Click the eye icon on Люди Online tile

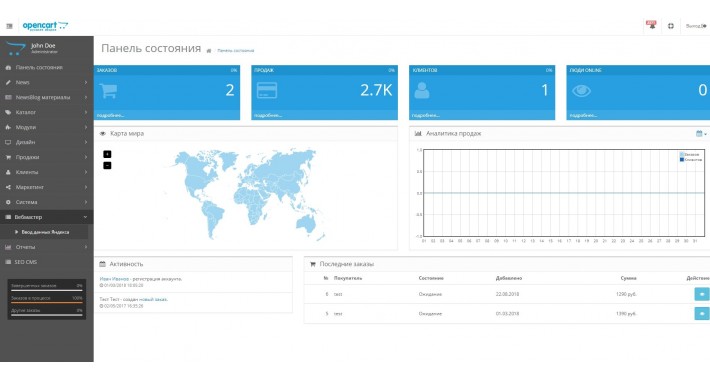(x=581, y=91)
